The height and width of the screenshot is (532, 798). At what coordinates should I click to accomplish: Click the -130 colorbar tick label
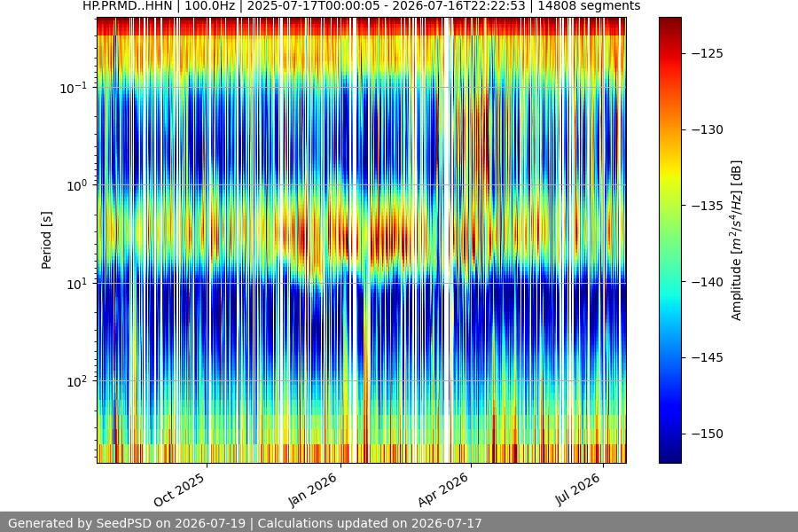click(707, 129)
